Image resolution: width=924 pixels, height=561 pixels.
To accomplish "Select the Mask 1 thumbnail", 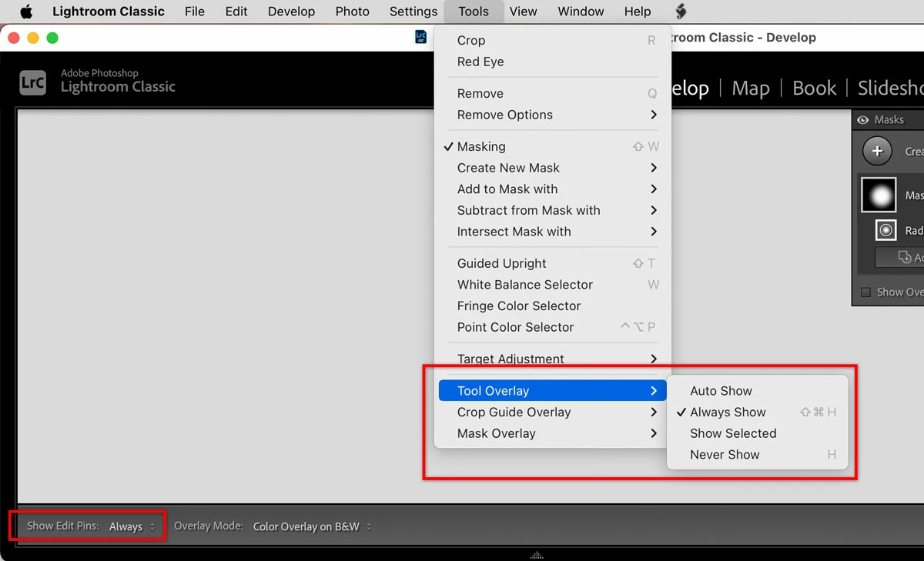I will click(879, 195).
